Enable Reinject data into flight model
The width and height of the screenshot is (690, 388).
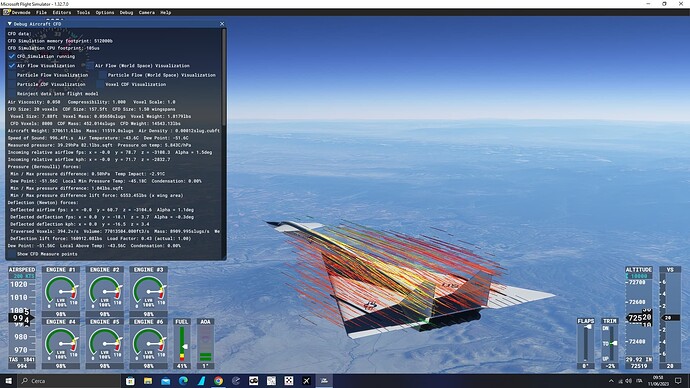pyautogui.click(x=12, y=93)
